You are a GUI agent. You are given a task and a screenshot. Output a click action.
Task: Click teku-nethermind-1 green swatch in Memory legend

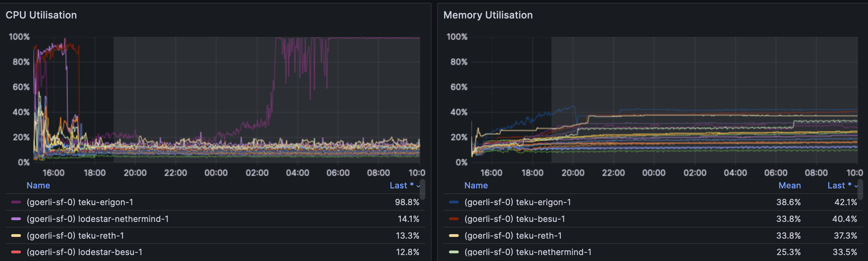454,252
